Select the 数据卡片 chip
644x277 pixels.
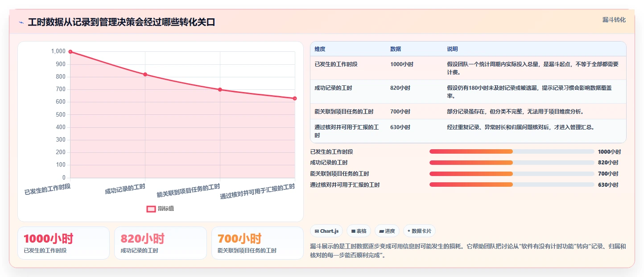click(x=419, y=231)
